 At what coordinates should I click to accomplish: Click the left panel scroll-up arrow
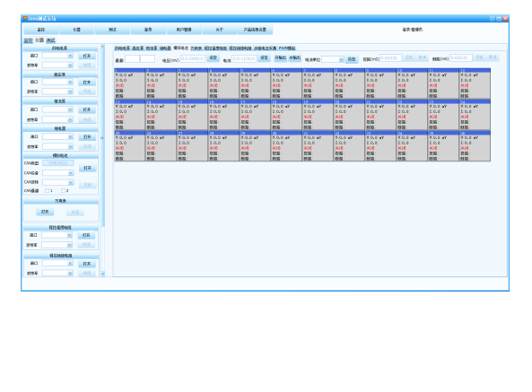pos(102,47)
